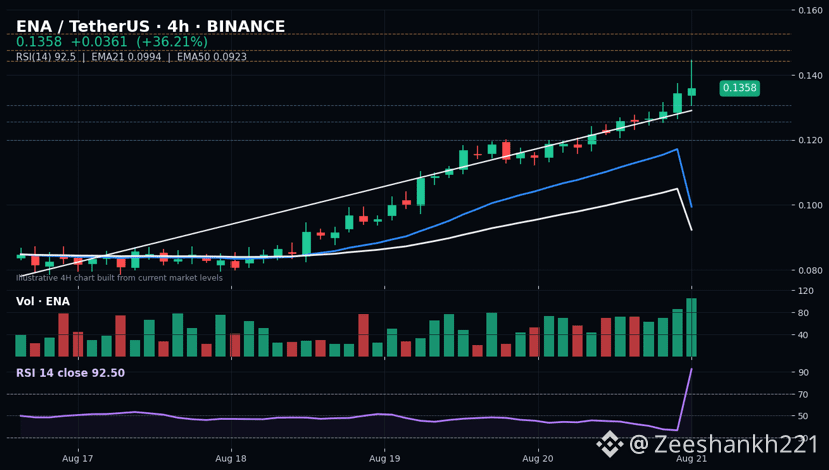Click the 80 volume axis label
Image resolution: width=829 pixels, height=470 pixels.
(804, 313)
